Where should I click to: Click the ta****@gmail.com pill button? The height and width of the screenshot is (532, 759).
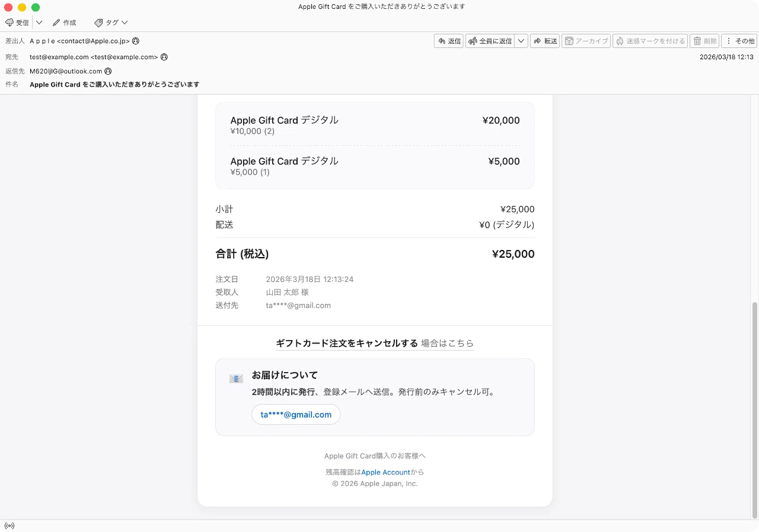[296, 415]
